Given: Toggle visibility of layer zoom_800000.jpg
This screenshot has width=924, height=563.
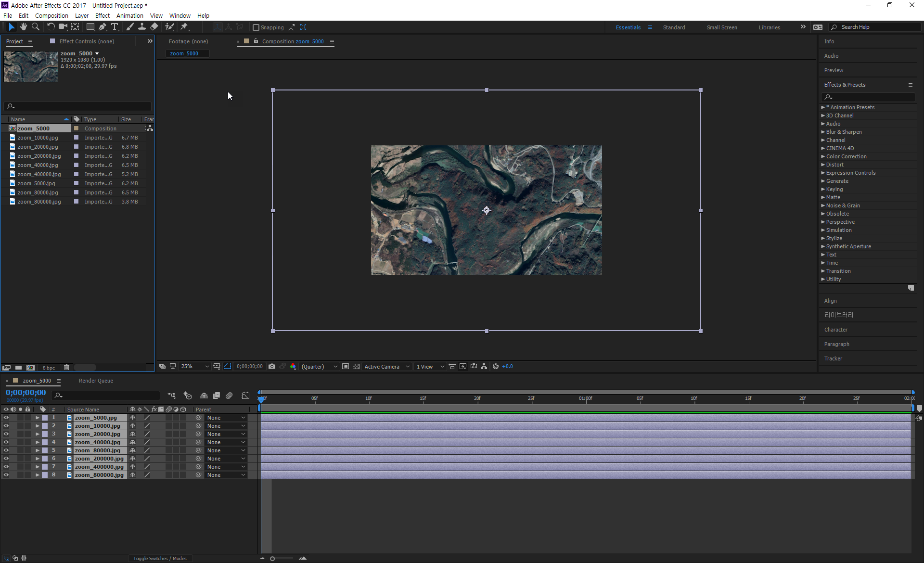Looking at the screenshot, I should pyautogui.click(x=6, y=475).
